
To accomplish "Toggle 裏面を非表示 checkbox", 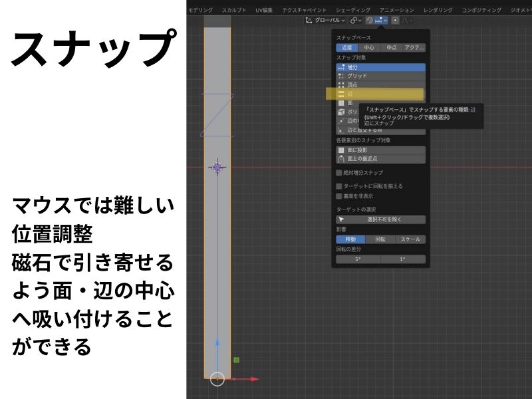I will [x=339, y=196].
